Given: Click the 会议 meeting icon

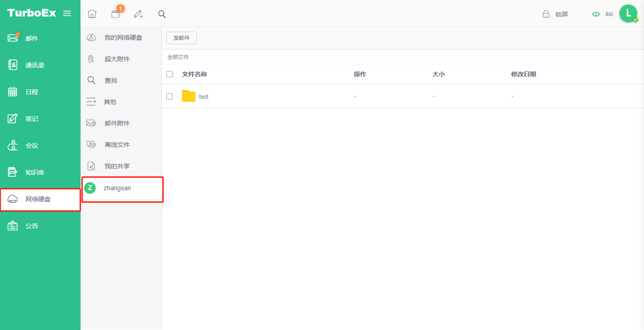Looking at the screenshot, I should (13, 145).
